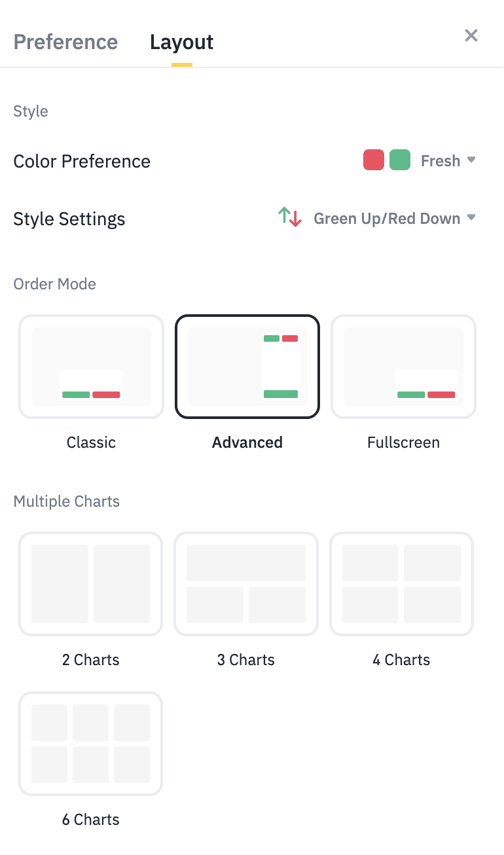Select the Layout tab

(x=181, y=42)
